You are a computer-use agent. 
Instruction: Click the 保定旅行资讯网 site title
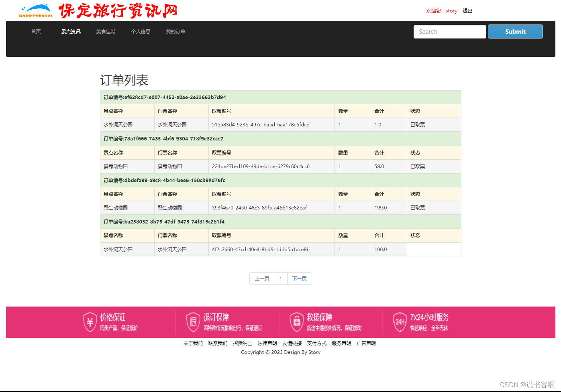(118, 11)
